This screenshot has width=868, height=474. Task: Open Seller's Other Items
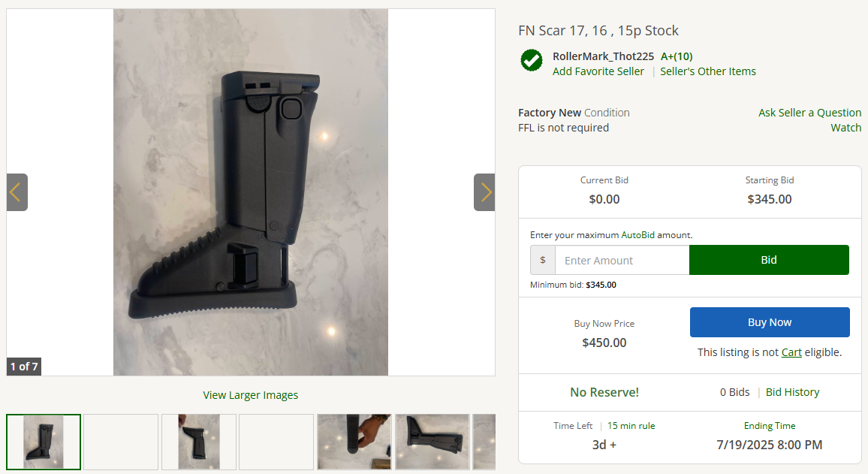(x=707, y=71)
